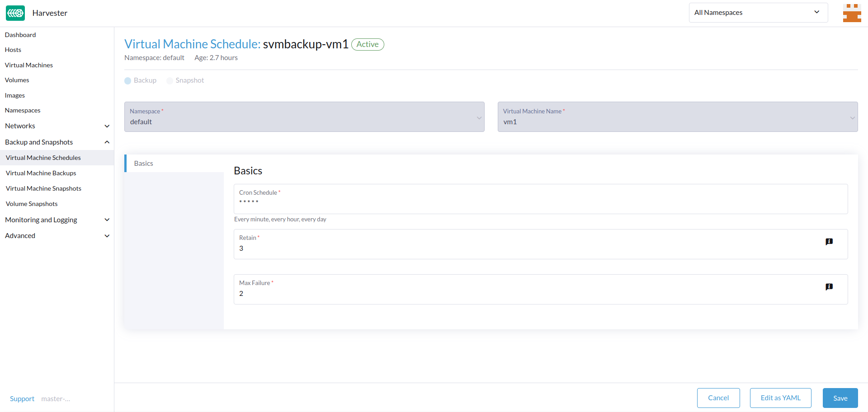Select the Basics side tab
Image resolution: width=868 pixels, height=412 pixels.
click(144, 164)
